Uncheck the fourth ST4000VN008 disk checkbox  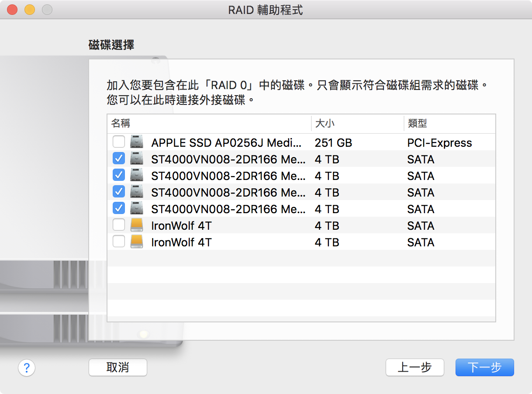coord(119,209)
